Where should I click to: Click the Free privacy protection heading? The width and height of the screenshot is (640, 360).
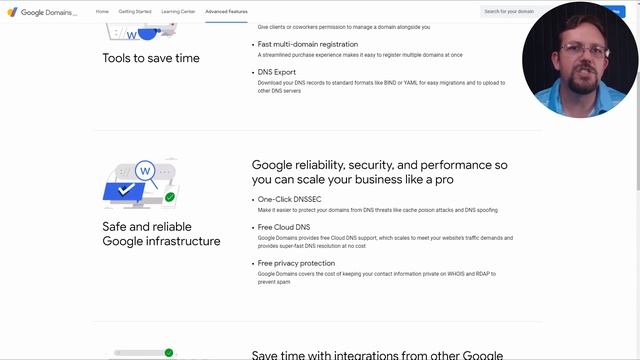click(x=296, y=263)
